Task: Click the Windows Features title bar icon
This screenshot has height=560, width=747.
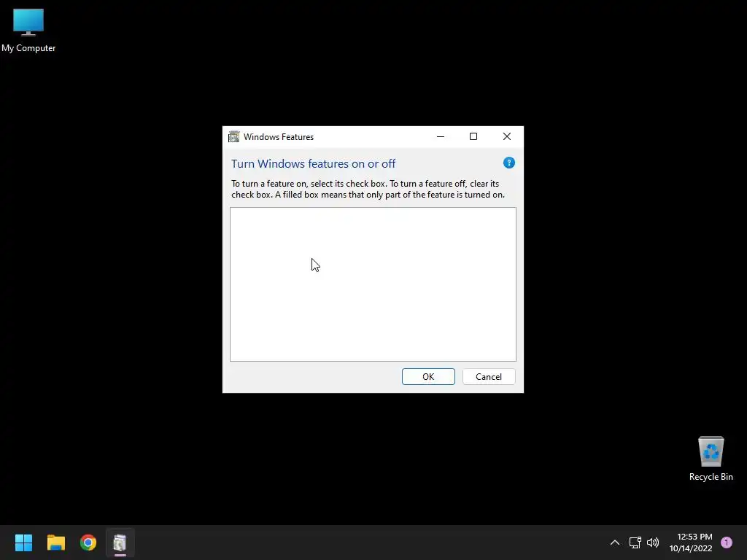Action: 234,137
